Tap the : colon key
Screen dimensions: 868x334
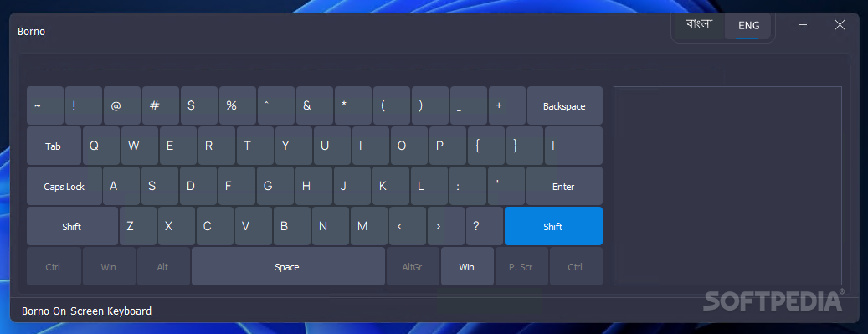click(467, 186)
